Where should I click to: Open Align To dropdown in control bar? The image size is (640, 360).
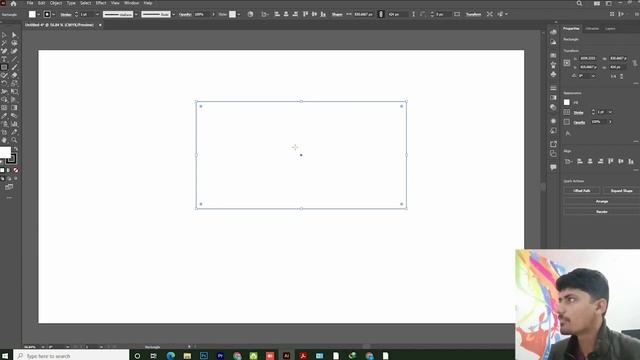[x=265, y=14]
